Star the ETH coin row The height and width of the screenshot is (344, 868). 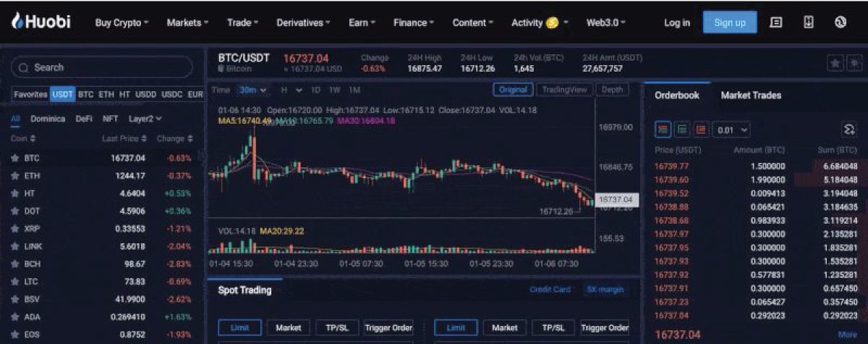coord(14,176)
